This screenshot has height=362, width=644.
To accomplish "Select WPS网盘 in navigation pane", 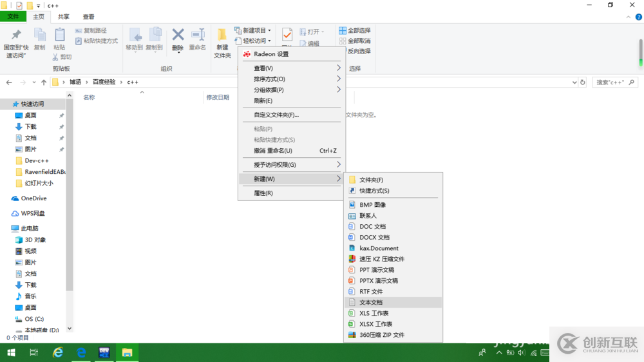I will [x=33, y=213].
